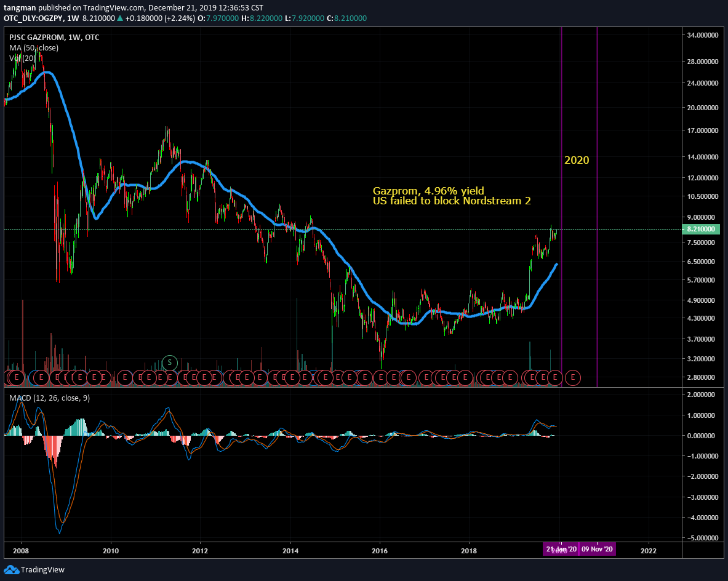Select the 09 Nov '20 date label
Viewport: 728px width, 581px height.
pos(597,550)
